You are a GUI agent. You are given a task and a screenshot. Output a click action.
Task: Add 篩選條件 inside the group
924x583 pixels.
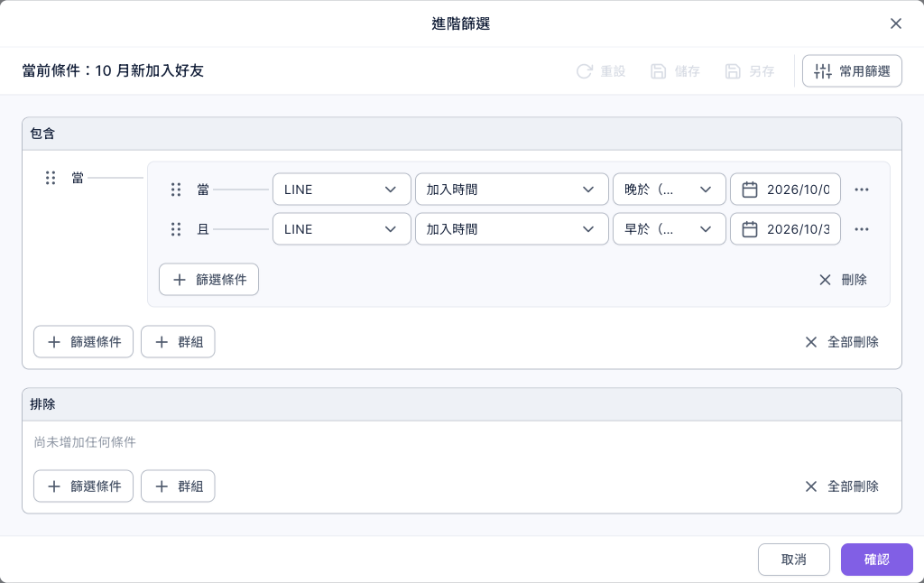208,280
